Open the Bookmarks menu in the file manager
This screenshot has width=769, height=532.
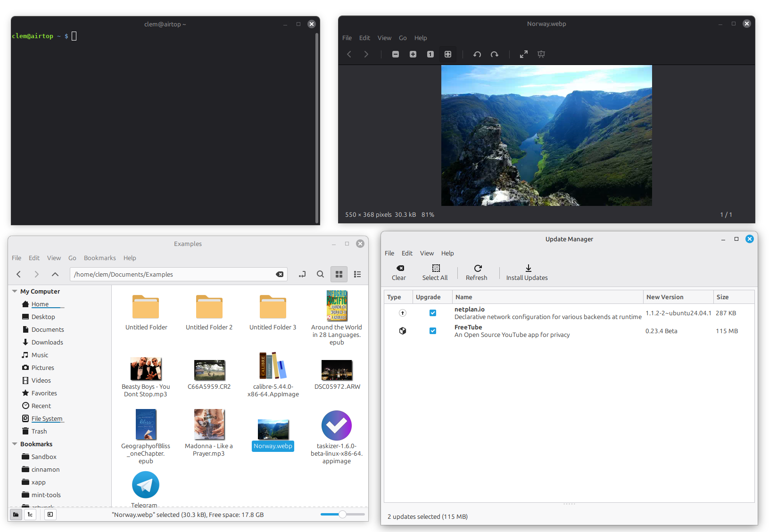coord(99,258)
